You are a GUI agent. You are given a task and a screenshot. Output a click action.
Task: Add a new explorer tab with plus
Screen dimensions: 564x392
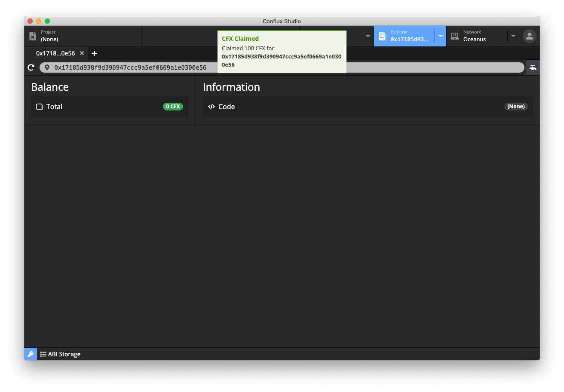point(95,53)
